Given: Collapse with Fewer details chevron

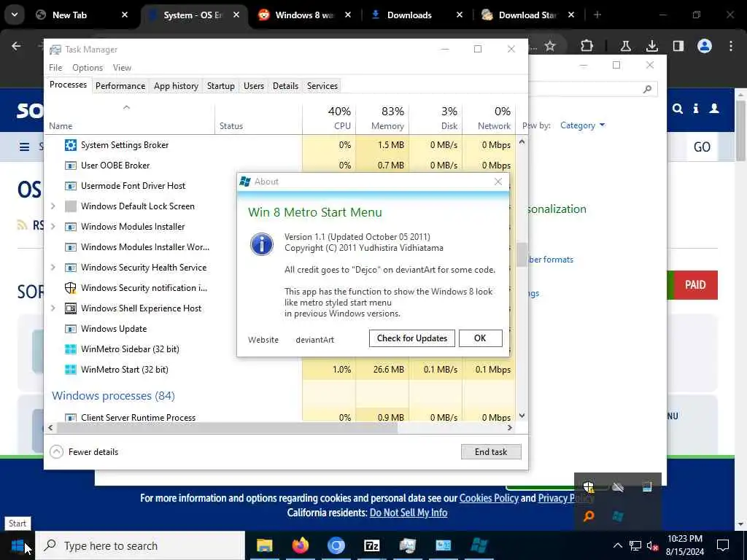Looking at the screenshot, I should coord(56,451).
